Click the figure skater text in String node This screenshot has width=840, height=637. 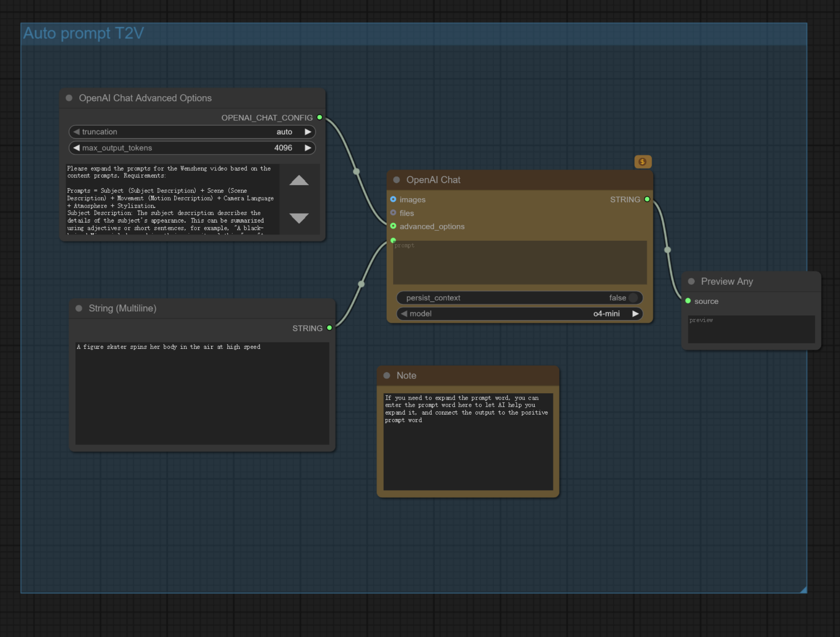tap(169, 347)
